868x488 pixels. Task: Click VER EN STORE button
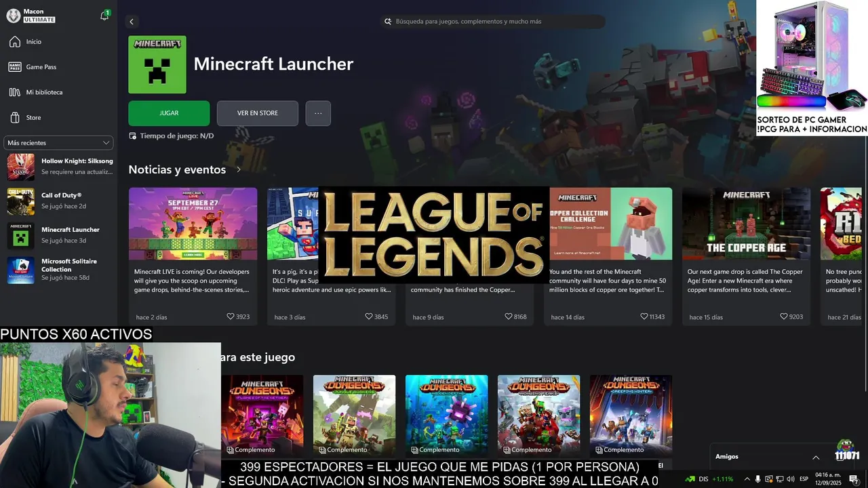pos(258,113)
